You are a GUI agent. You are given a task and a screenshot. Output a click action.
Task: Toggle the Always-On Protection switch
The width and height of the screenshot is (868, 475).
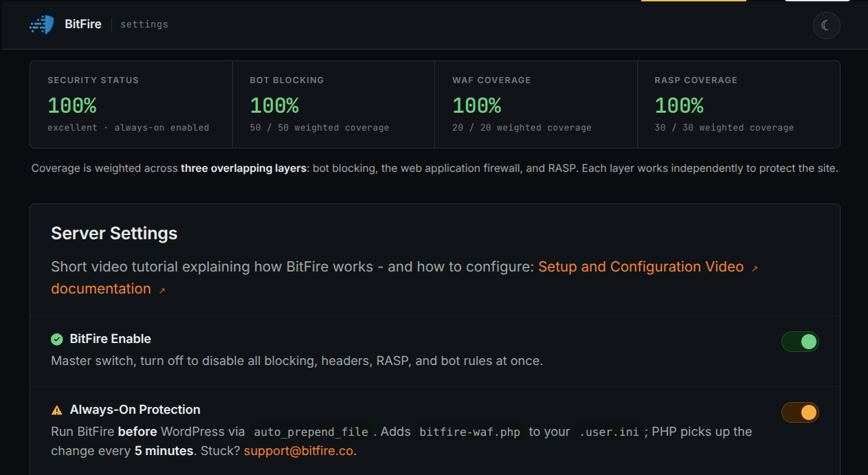pos(800,412)
